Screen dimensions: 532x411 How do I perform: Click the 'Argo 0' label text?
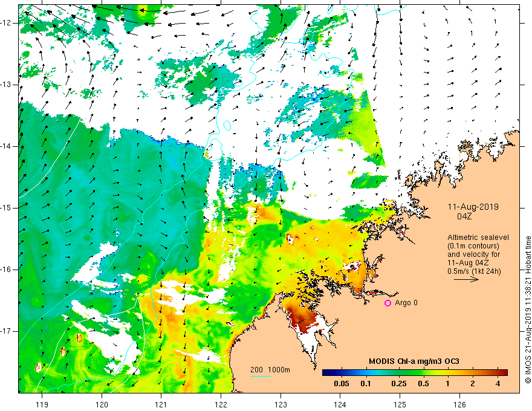click(406, 303)
